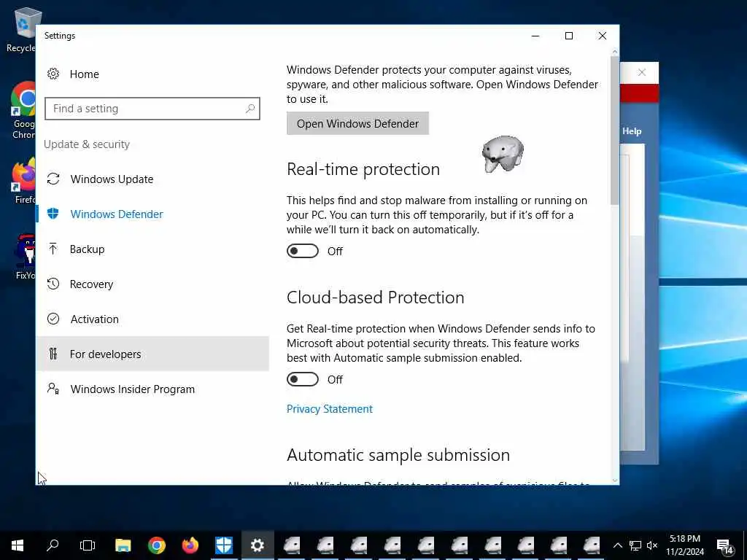Click the Open Windows Defender button
The width and height of the screenshot is (747, 560).
pyautogui.click(x=357, y=123)
